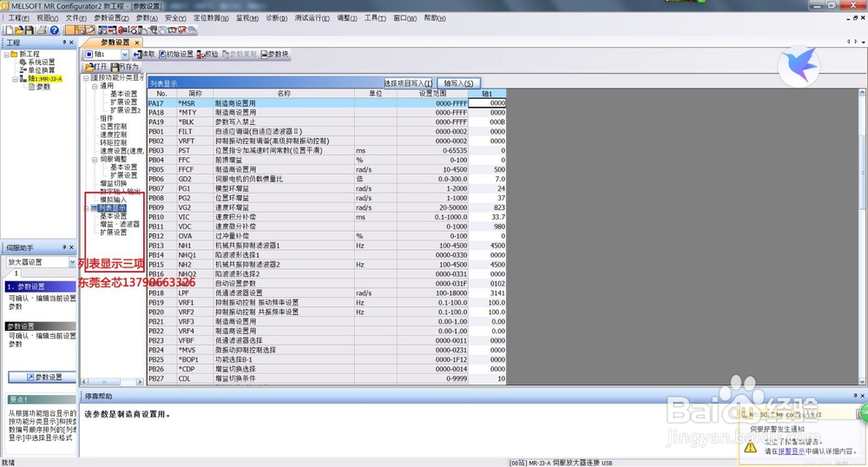Click the 选择项目写入 button
The width and height of the screenshot is (868, 467).
pos(409,83)
